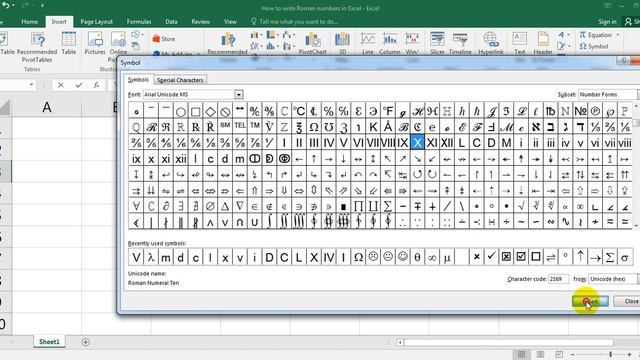Open Recommended Charts
Screen dimensions: 640x360
227,44
